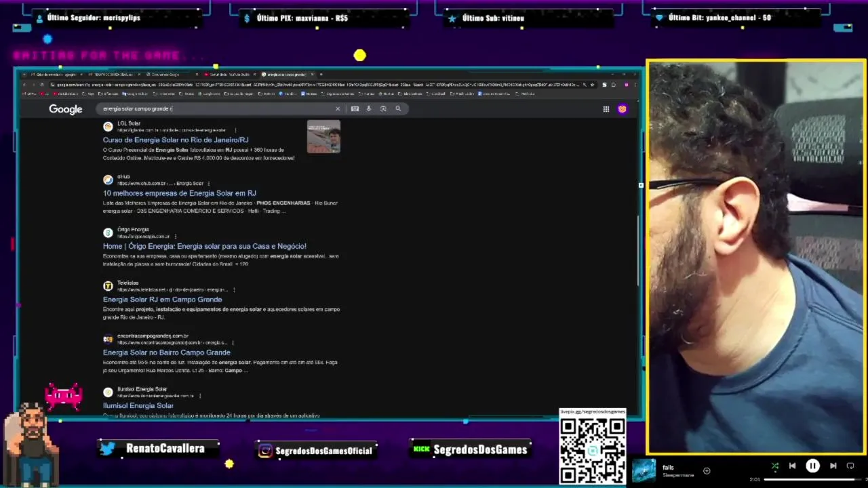Clear the search box with the X
This screenshot has width=868, height=488.
coord(338,108)
